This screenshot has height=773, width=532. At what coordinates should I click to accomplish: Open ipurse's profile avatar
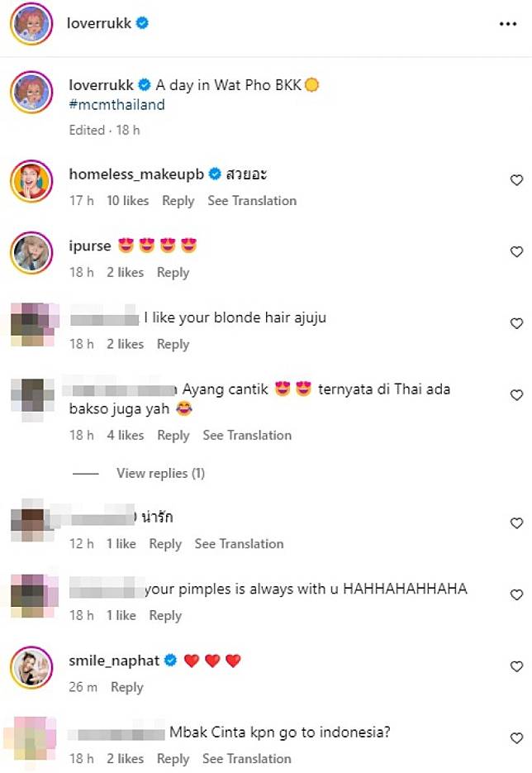31,252
